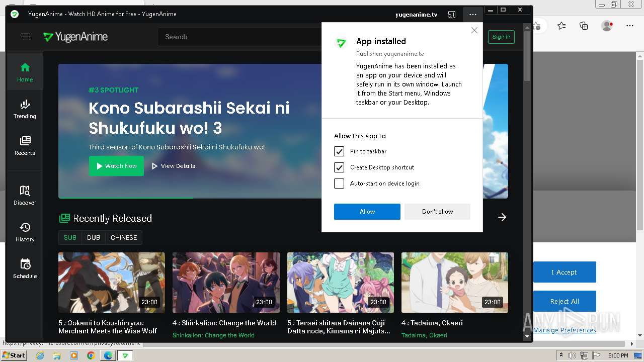Click the Recently Released heading
Screen dimensions: 644x362
point(112,218)
